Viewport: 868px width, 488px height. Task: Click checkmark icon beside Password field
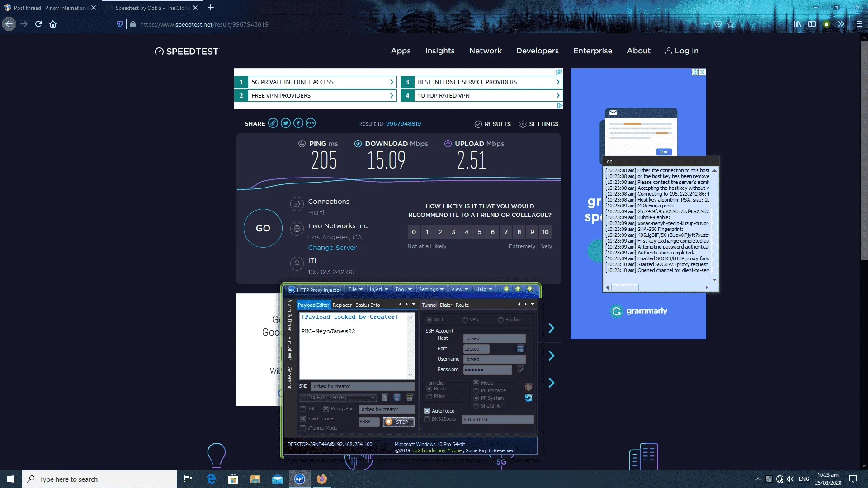point(520,370)
